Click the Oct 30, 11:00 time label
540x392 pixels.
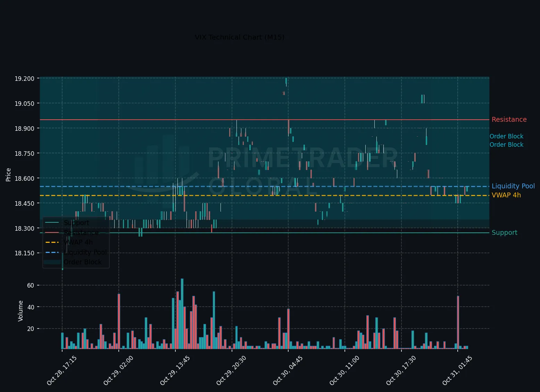(344, 370)
